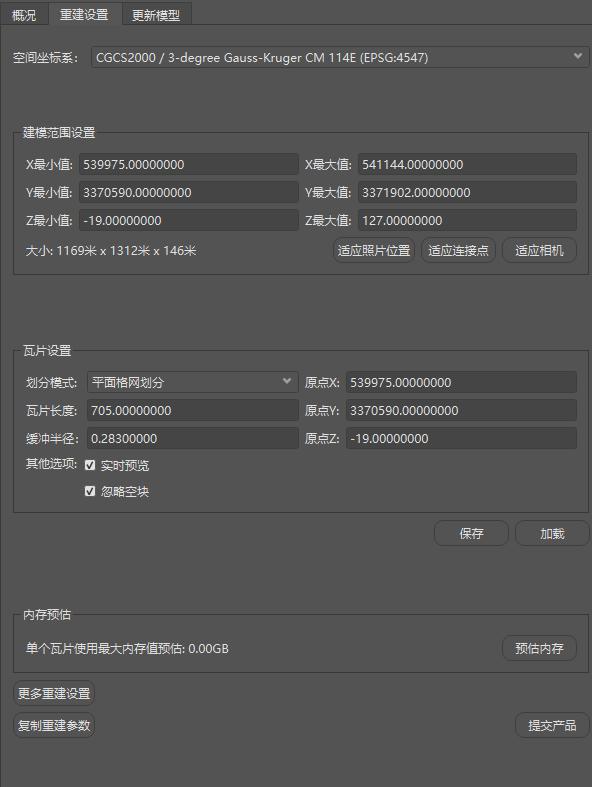Click the 复制重建参数 button
Viewport: 592px width, 787px height.
coord(54,725)
